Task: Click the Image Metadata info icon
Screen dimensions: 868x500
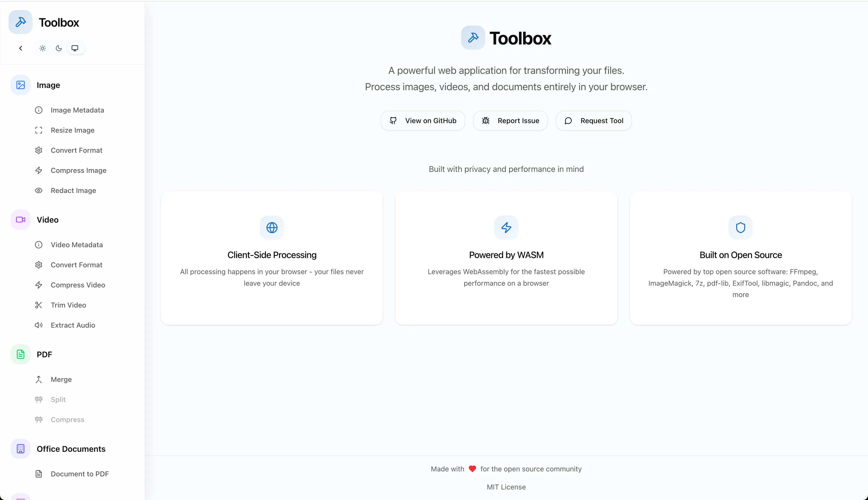Action: [x=39, y=110]
